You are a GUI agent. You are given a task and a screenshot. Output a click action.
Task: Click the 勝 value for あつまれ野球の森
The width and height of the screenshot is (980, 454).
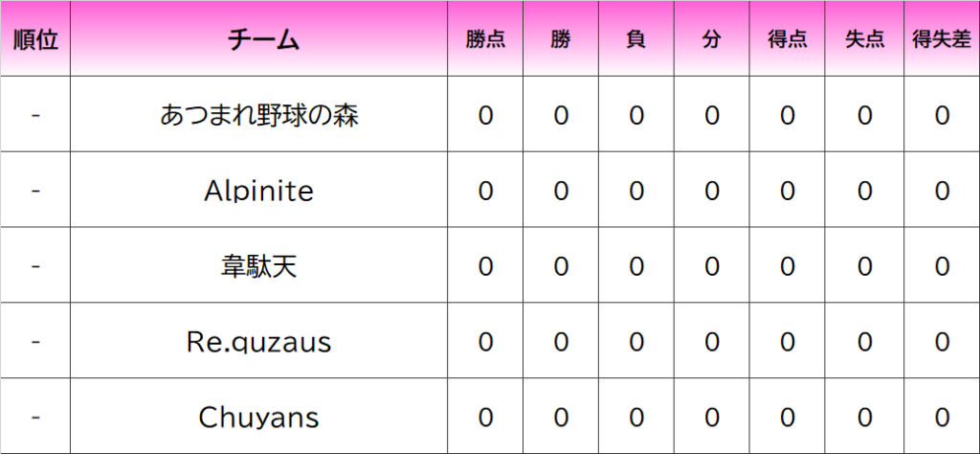tap(561, 116)
